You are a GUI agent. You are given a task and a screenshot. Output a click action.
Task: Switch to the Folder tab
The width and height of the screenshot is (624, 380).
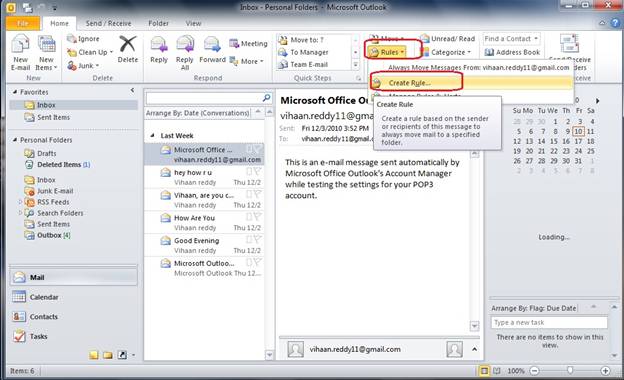coord(158,23)
